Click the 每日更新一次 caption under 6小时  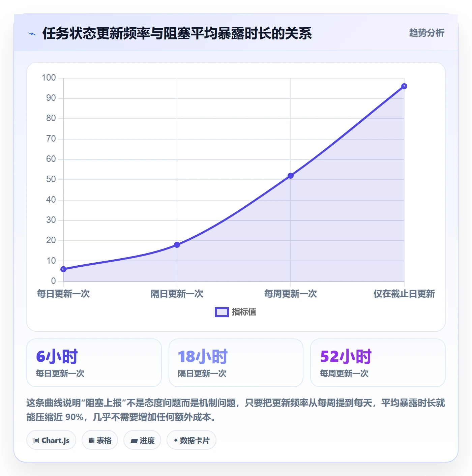60,374
